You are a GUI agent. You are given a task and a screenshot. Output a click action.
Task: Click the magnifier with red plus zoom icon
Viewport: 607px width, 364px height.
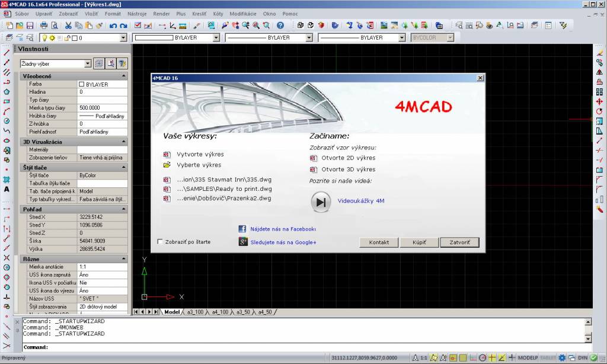click(x=256, y=25)
